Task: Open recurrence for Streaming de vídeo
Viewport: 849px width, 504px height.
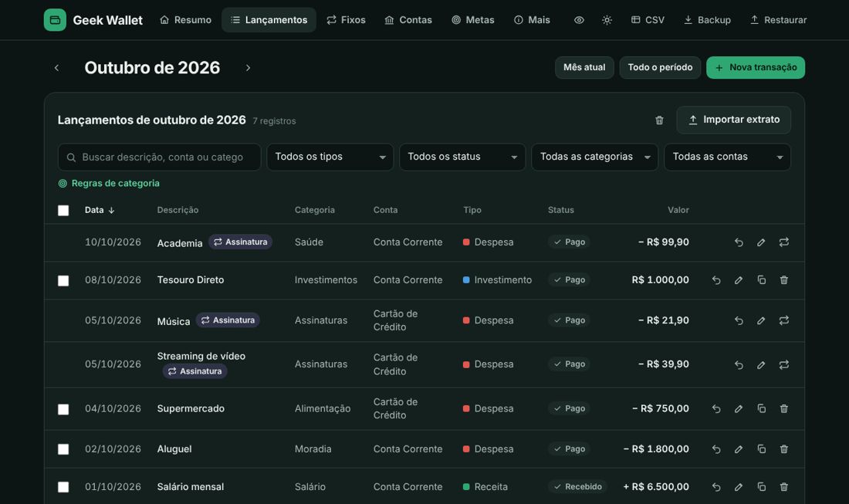Action: [783, 365]
